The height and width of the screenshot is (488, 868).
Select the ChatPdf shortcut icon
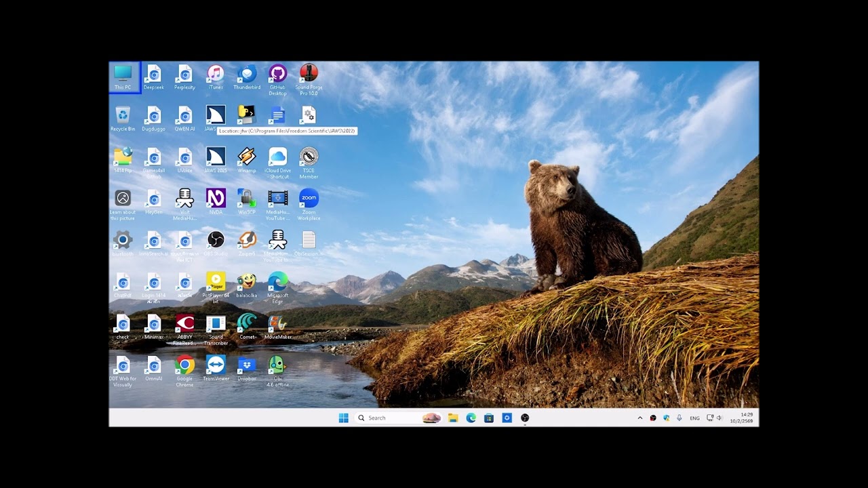[123, 285]
